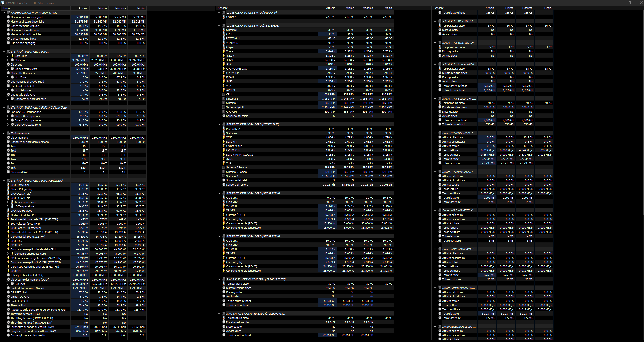Select the Throttling termico (HTC) row
The image size is (644, 342).
[x=25, y=314]
